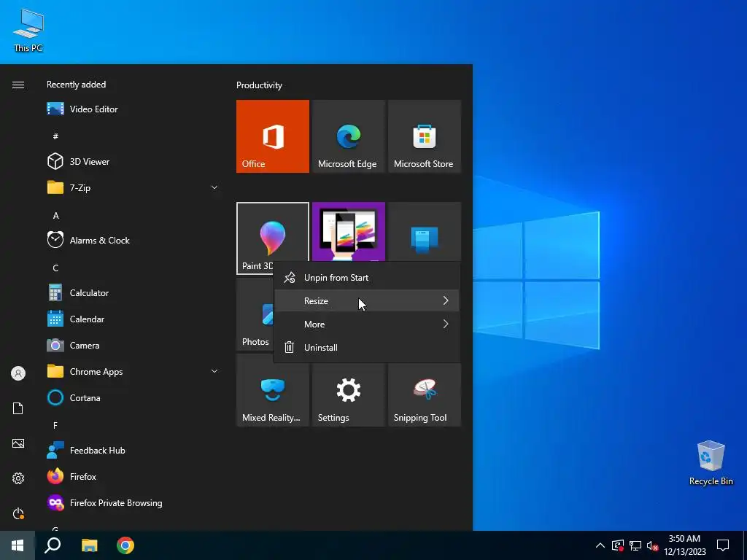Launch Microsoft Edge tile
The height and width of the screenshot is (560, 747).
pos(348,136)
